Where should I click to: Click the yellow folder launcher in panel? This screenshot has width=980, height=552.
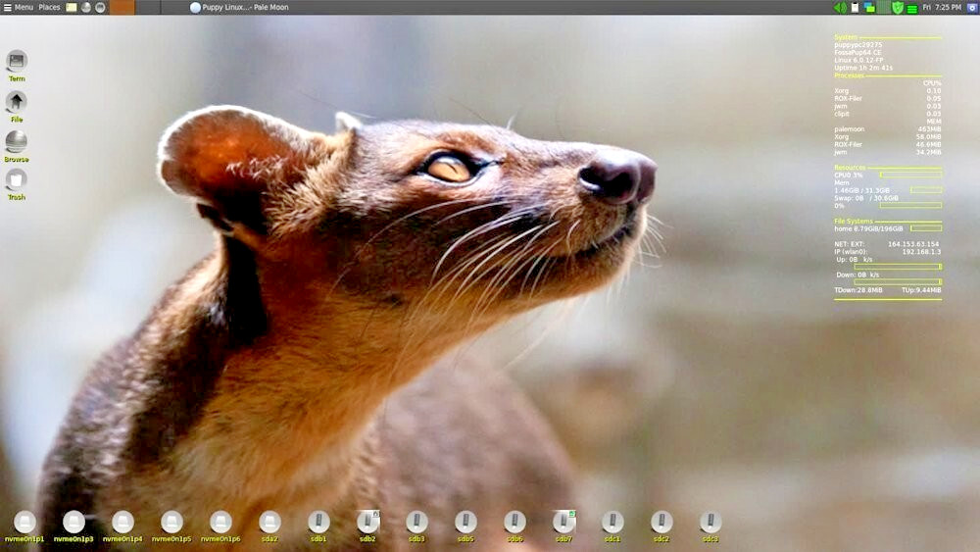pos(72,8)
